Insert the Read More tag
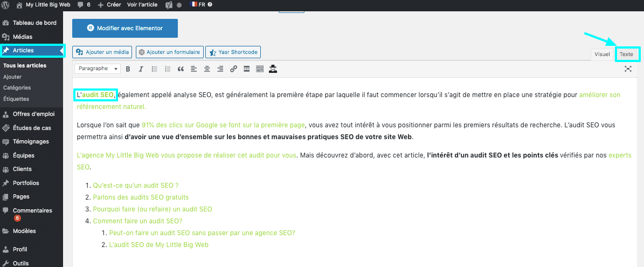Image resolution: width=644 pixels, height=267 pixels. point(247,69)
